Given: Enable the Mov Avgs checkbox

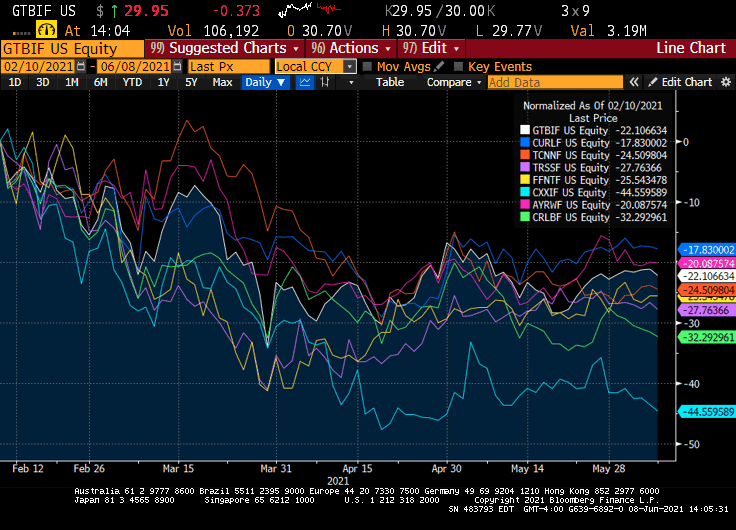Looking at the screenshot, I should coord(367,67).
